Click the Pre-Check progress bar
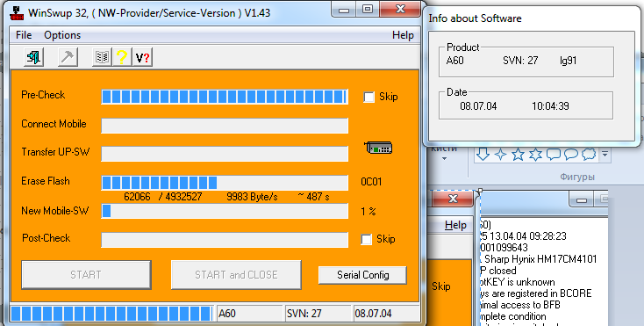 (x=225, y=97)
